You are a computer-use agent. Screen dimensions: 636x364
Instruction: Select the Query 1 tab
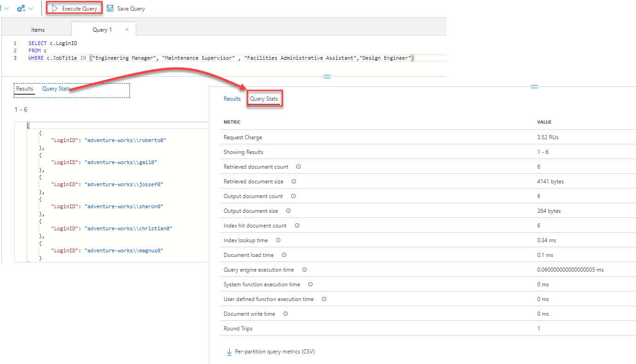click(x=102, y=30)
